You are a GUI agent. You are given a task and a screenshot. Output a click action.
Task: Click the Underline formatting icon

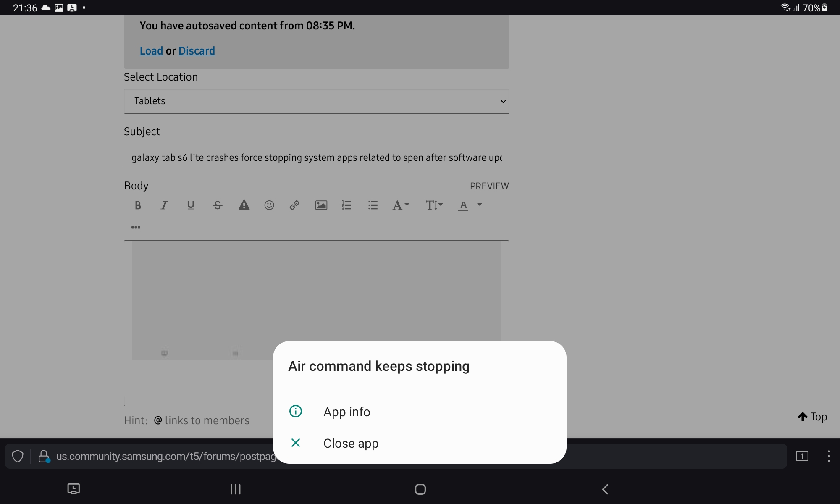point(190,205)
